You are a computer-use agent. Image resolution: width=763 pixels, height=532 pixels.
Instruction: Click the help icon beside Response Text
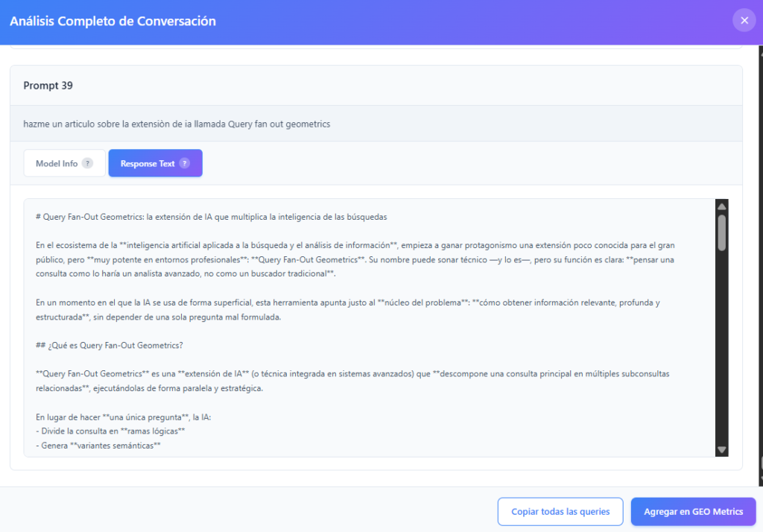(x=184, y=163)
